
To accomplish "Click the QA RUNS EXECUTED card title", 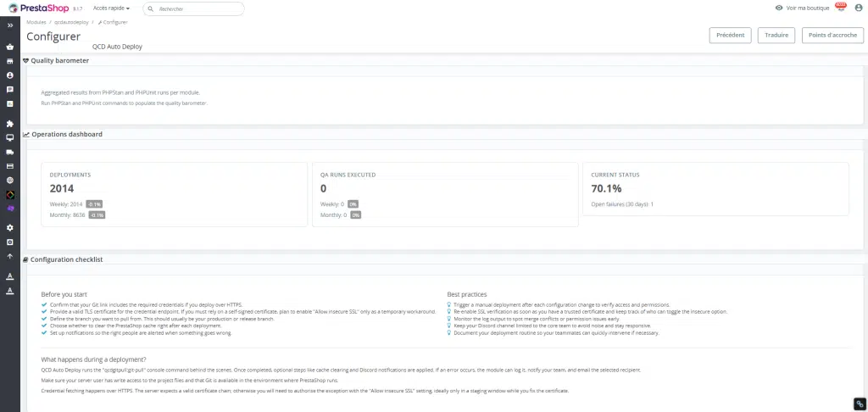I will 348,175.
